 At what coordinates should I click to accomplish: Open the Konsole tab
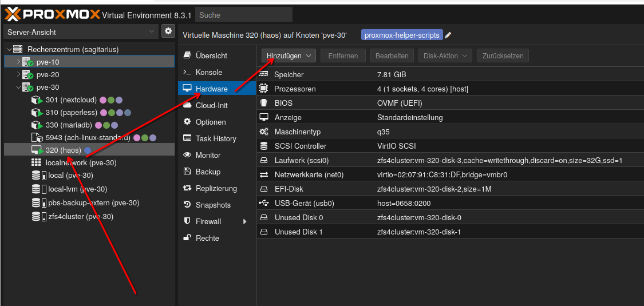pos(217,72)
